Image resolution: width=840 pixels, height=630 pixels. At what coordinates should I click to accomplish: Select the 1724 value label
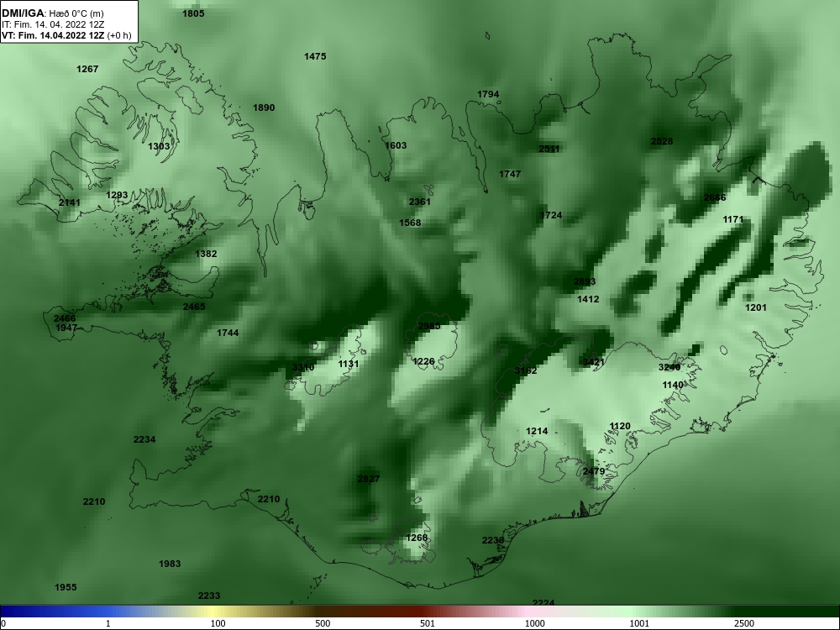[551, 215]
